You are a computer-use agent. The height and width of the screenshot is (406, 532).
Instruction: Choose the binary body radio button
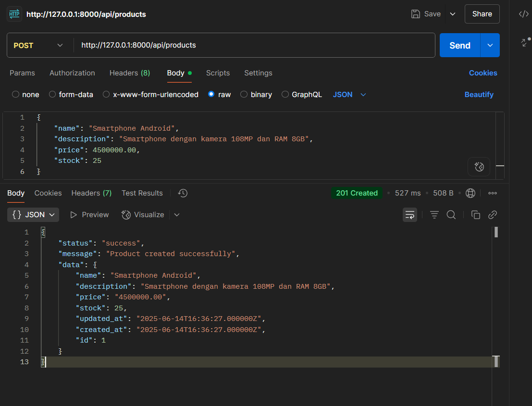pos(244,95)
